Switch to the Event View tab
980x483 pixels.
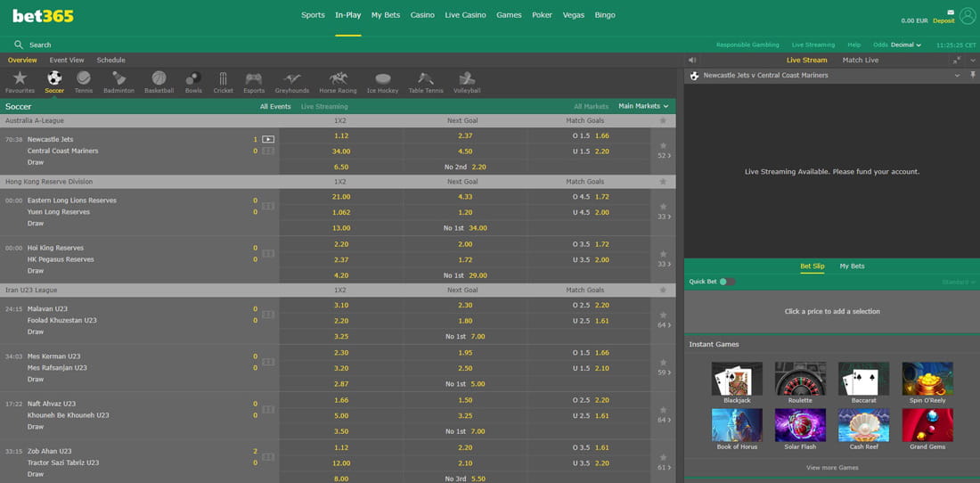coord(67,60)
